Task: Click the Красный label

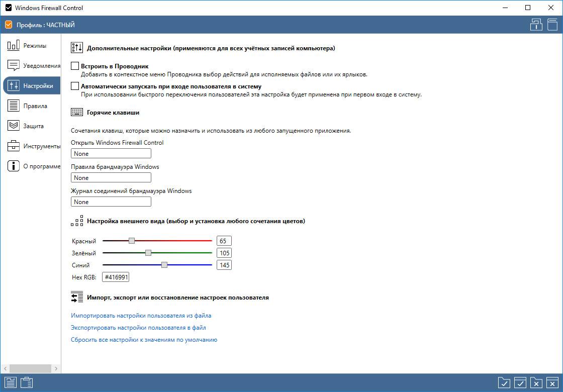Action: coord(84,241)
